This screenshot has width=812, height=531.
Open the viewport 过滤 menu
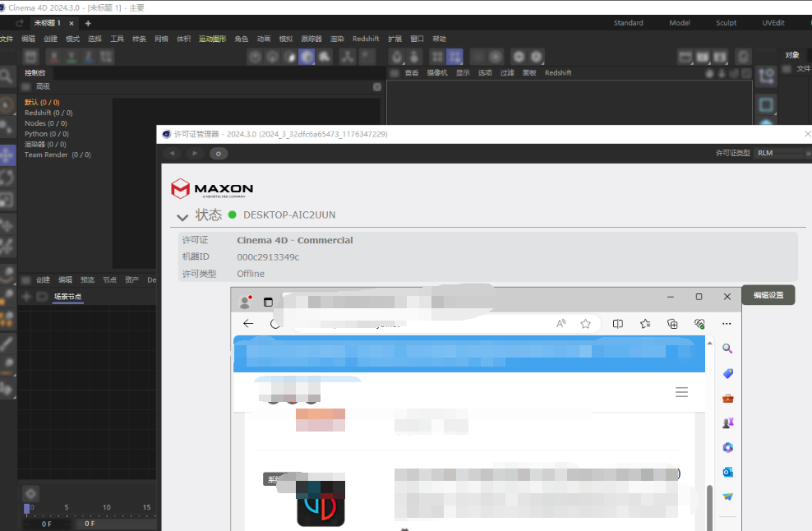pyautogui.click(x=508, y=73)
